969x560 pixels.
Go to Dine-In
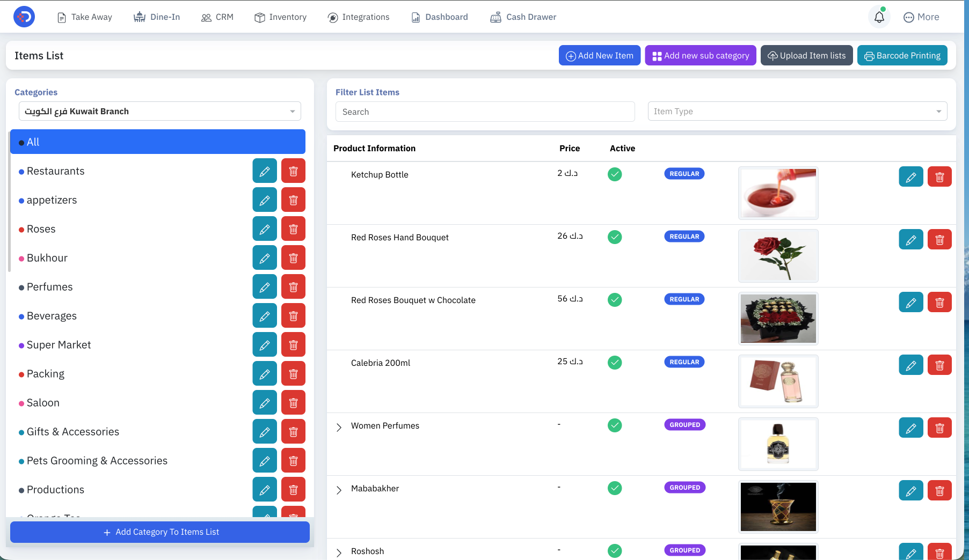[x=157, y=17]
